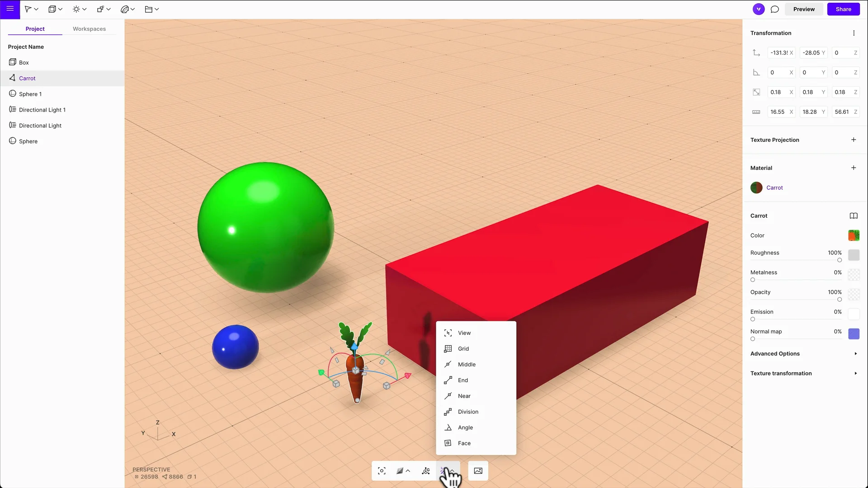Click the zoom-to-fit icon in the bottom bar

tap(382, 470)
